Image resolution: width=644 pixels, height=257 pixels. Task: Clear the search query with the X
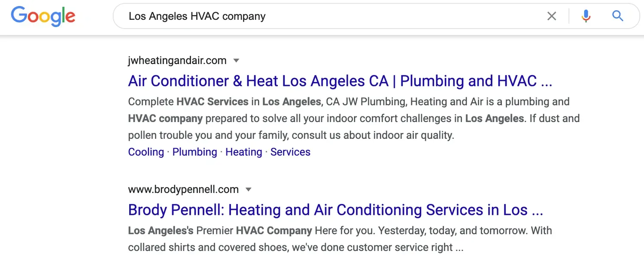click(552, 16)
